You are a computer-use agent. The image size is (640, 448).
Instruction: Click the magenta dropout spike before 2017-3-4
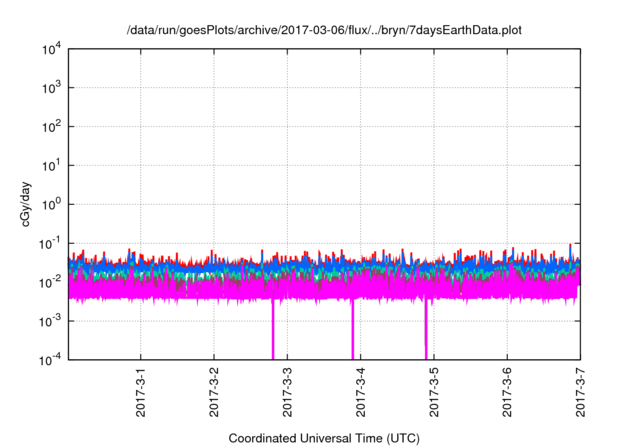click(353, 330)
